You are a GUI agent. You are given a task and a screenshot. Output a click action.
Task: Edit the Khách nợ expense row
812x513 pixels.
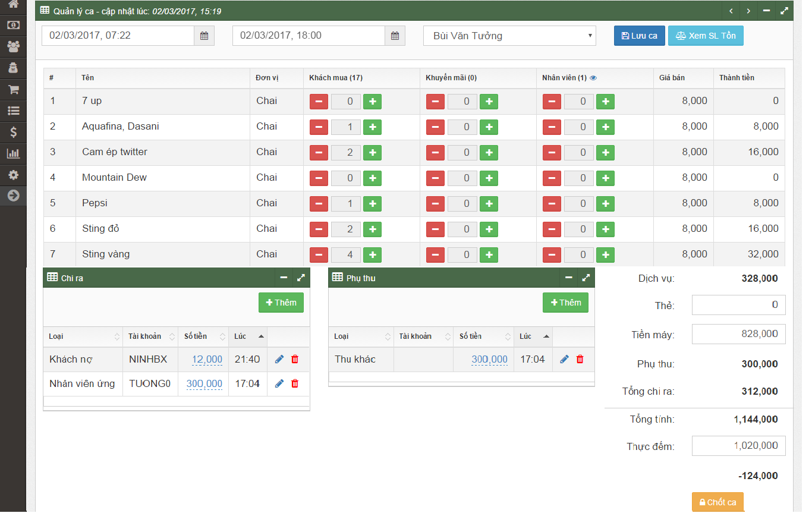[x=279, y=359]
